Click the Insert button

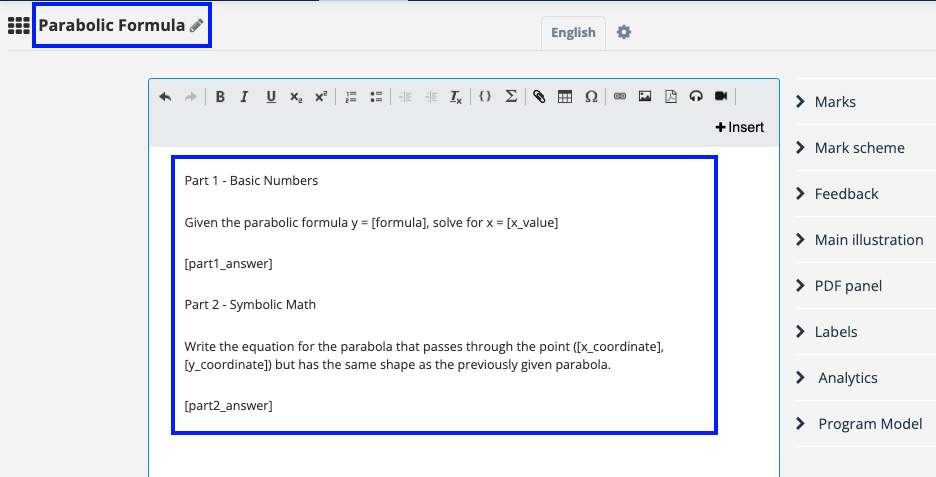(740, 127)
